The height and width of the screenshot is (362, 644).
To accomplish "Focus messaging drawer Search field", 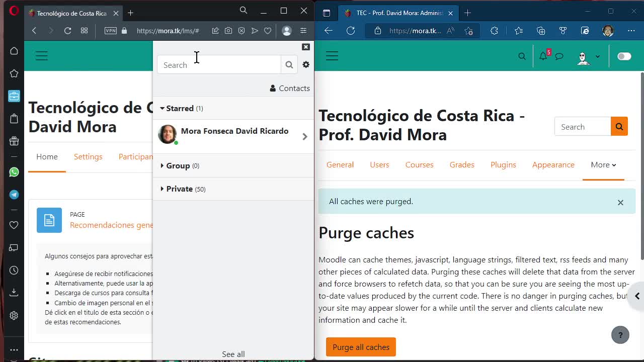I will pyautogui.click(x=219, y=64).
